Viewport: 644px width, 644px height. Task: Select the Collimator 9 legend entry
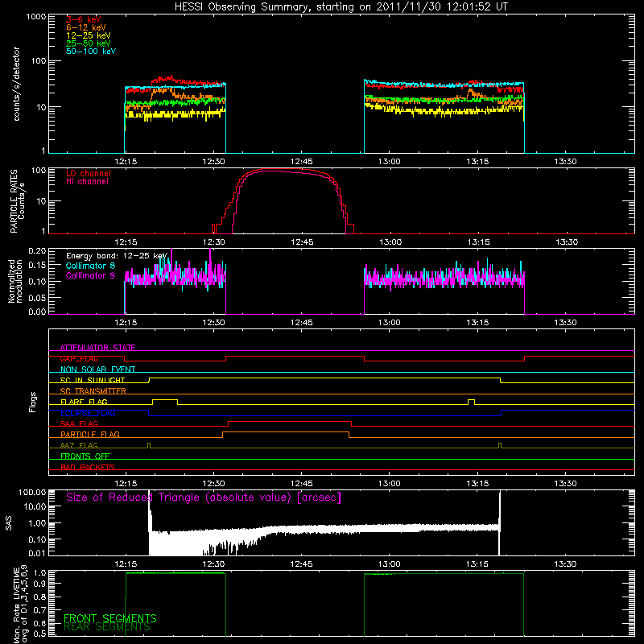coord(90,275)
